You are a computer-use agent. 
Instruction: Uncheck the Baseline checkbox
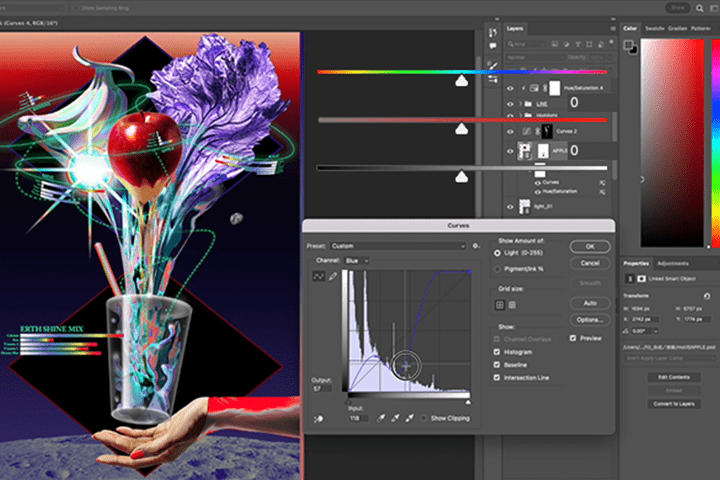496,365
